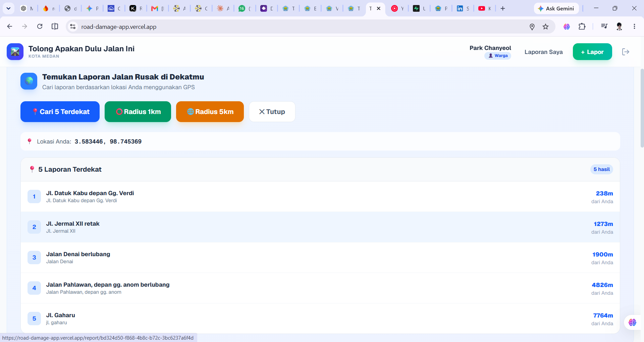Go back with the browser back arrow
Viewport: 644px width, 342px height.
pos(10,26)
